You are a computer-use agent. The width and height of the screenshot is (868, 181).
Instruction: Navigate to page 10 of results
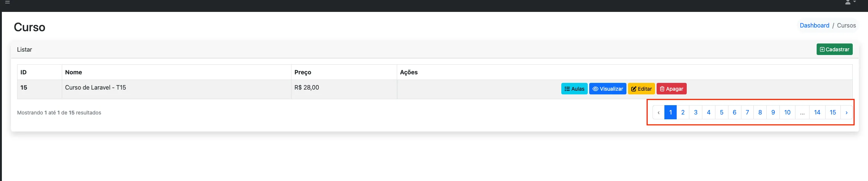[787, 112]
